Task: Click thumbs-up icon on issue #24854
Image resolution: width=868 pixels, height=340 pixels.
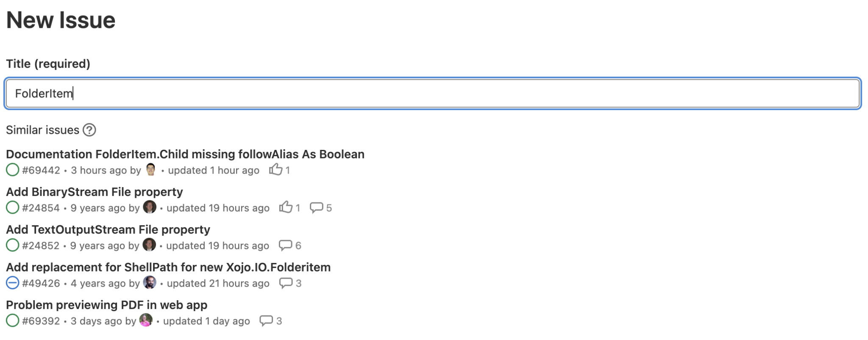Action: [x=286, y=207]
